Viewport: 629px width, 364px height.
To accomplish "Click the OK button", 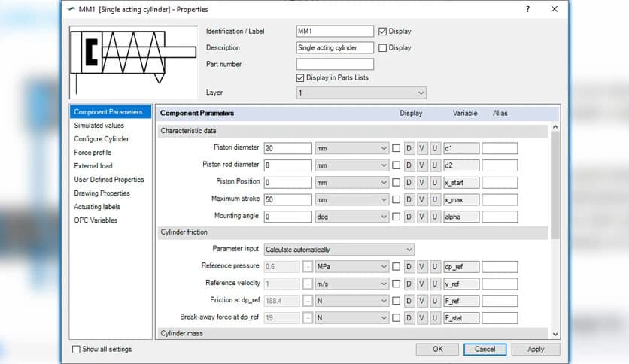I will 437,349.
